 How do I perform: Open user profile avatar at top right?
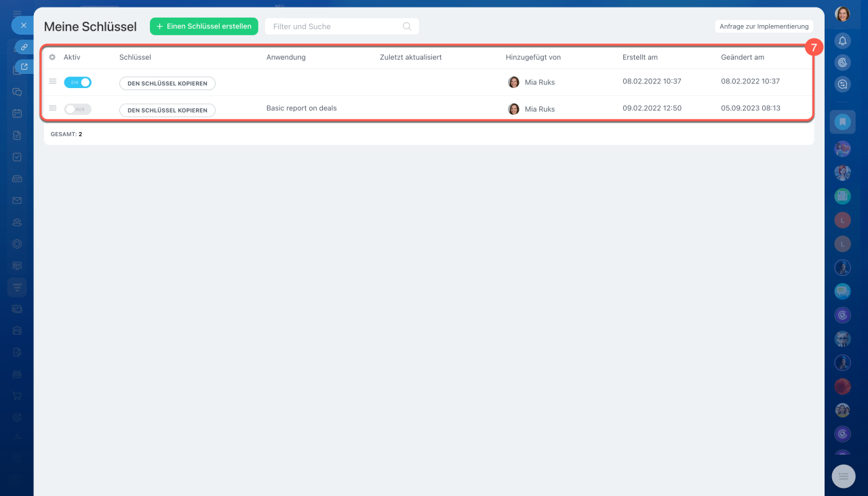click(x=842, y=14)
